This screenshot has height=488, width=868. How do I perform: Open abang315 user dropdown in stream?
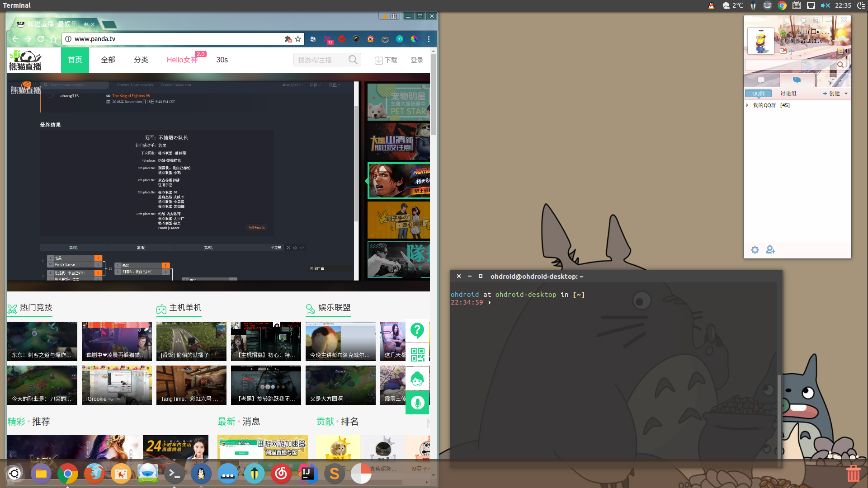tap(292, 85)
